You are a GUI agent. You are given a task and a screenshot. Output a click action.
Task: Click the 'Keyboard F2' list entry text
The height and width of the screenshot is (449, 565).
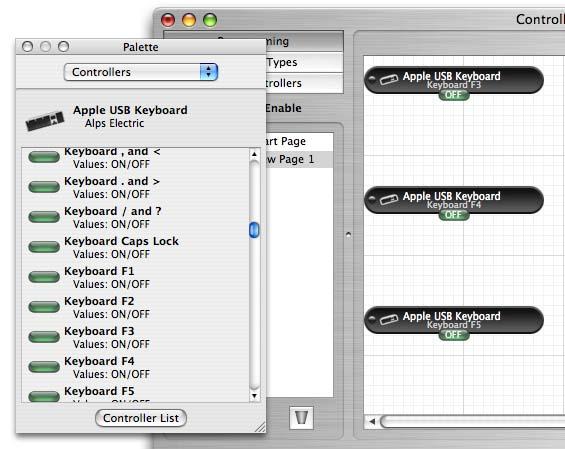tap(99, 301)
